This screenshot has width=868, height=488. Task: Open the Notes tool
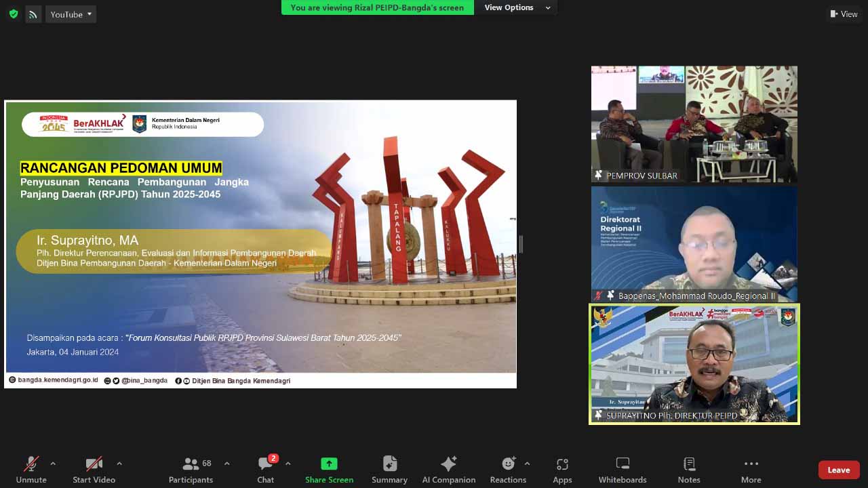(x=688, y=470)
